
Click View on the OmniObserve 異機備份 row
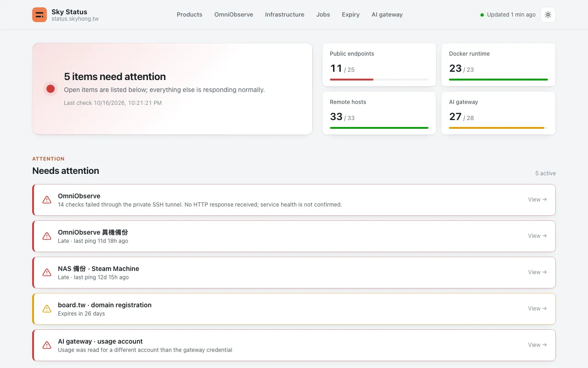[537, 236]
